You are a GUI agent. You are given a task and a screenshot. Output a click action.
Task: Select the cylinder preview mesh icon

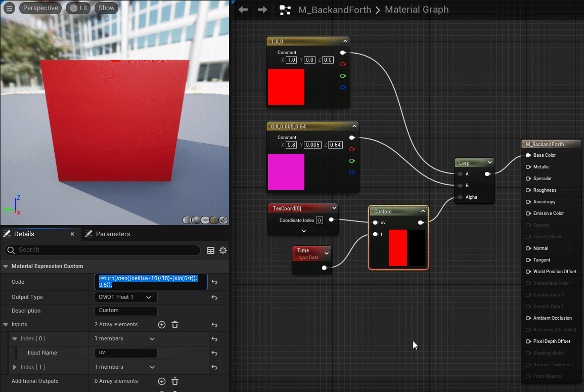tap(187, 220)
